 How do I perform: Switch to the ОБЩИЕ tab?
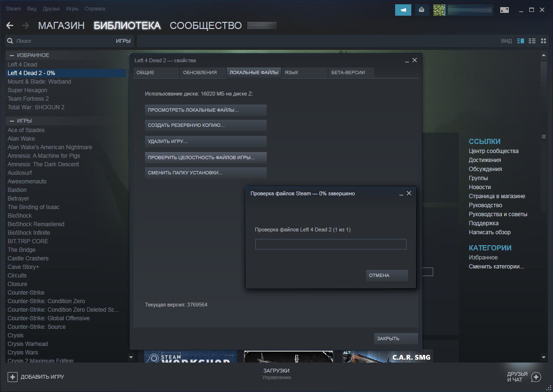156,73
